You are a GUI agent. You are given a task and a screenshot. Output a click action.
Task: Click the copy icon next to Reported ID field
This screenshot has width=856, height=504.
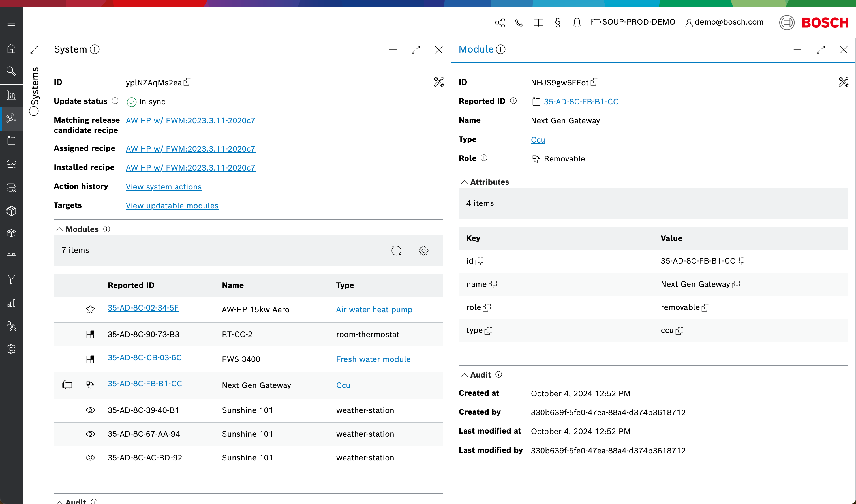(x=535, y=102)
